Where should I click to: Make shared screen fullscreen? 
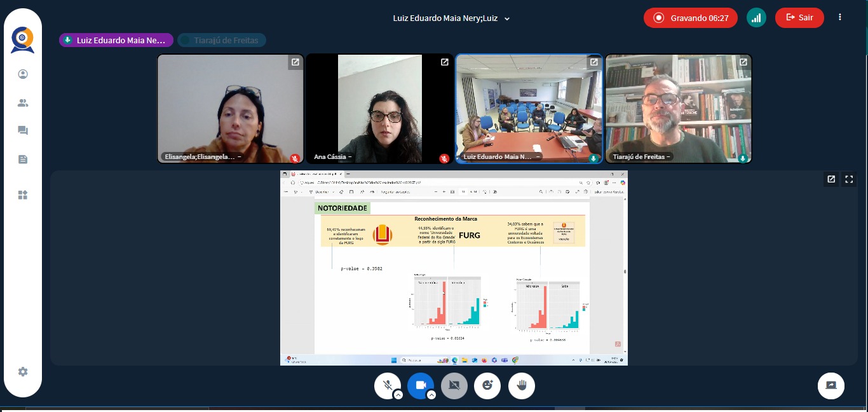tap(849, 179)
